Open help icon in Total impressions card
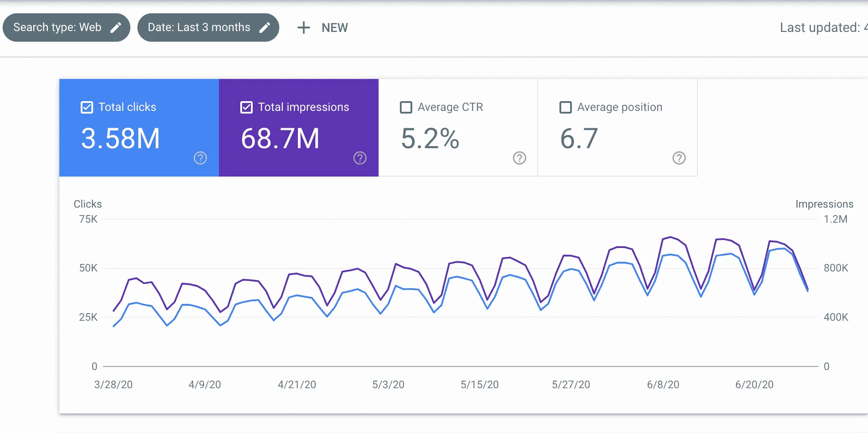The height and width of the screenshot is (433, 868). coord(360,158)
